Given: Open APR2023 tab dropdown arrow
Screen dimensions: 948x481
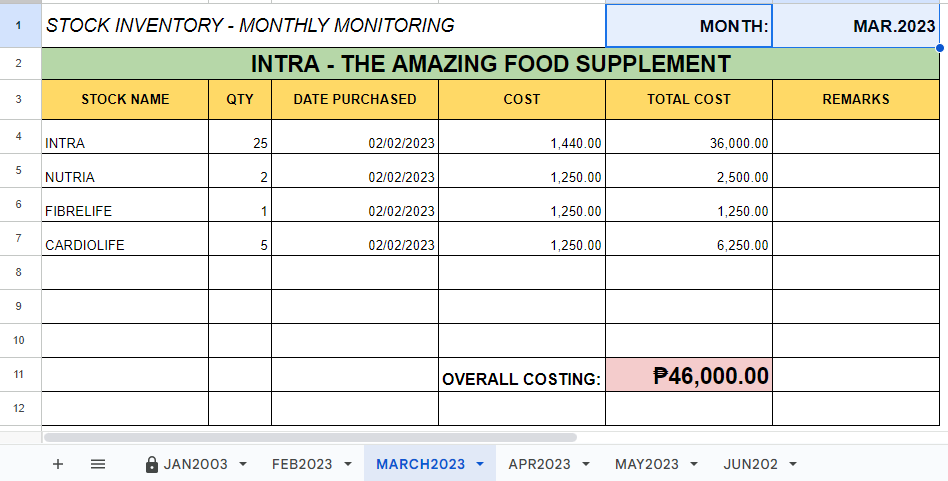Looking at the screenshot, I should pyautogui.click(x=585, y=464).
